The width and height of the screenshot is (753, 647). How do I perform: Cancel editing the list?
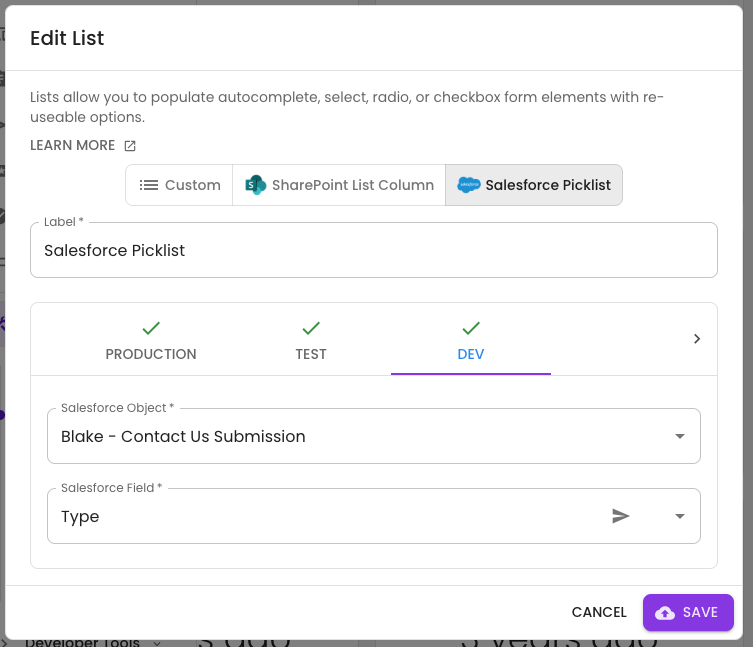click(x=599, y=612)
